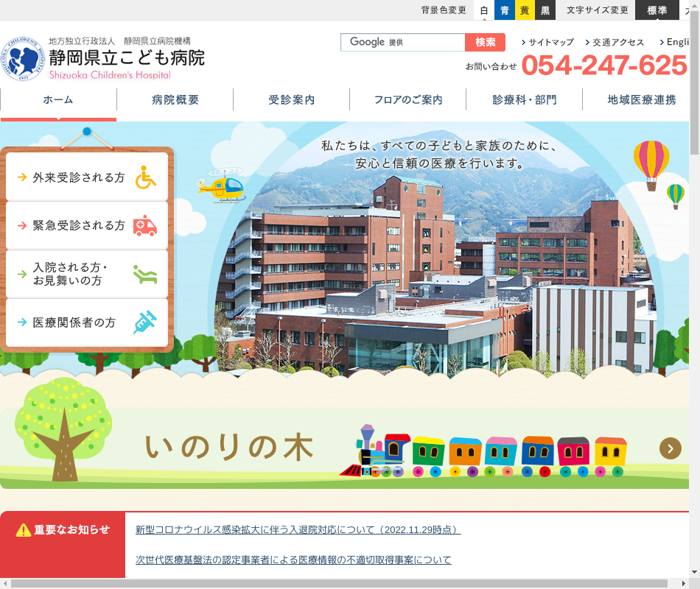The image size is (700, 589).
Task: Open the COVID-19 admission policy notice link
Action: pos(298,530)
